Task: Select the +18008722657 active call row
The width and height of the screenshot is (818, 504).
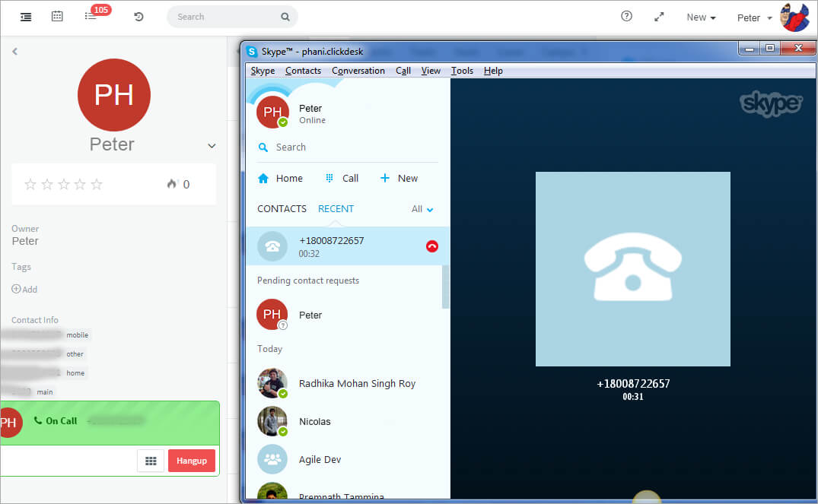Action: 348,246
